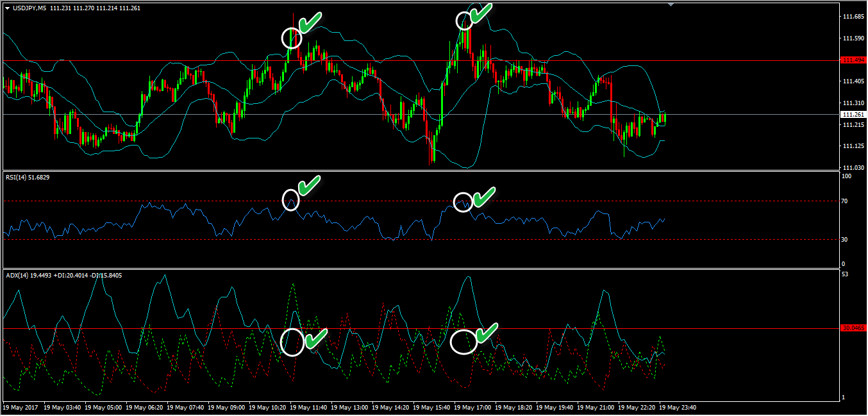This screenshot has height=416, width=868.
Task: Click time axis label 19 May 11:40
Action: tap(308, 407)
